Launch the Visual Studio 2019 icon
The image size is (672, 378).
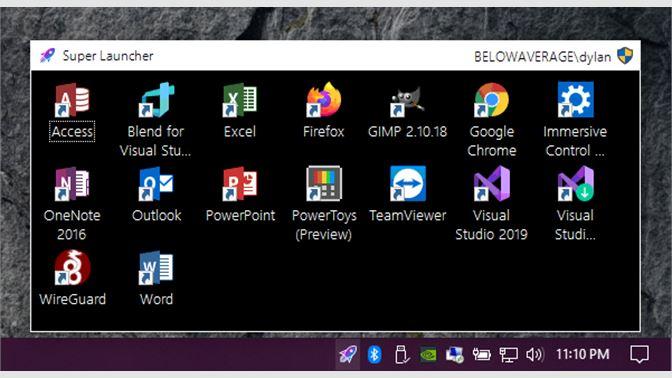pos(491,184)
